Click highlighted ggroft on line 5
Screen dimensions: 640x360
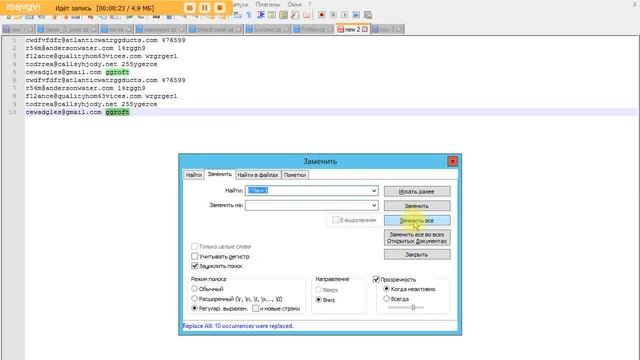[117, 72]
